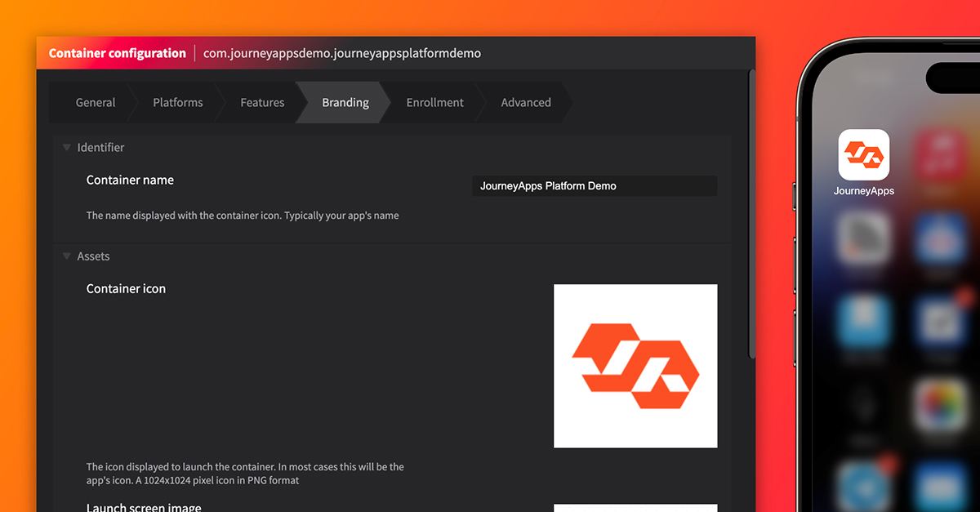Collapse the Identifier section

point(67,148)
